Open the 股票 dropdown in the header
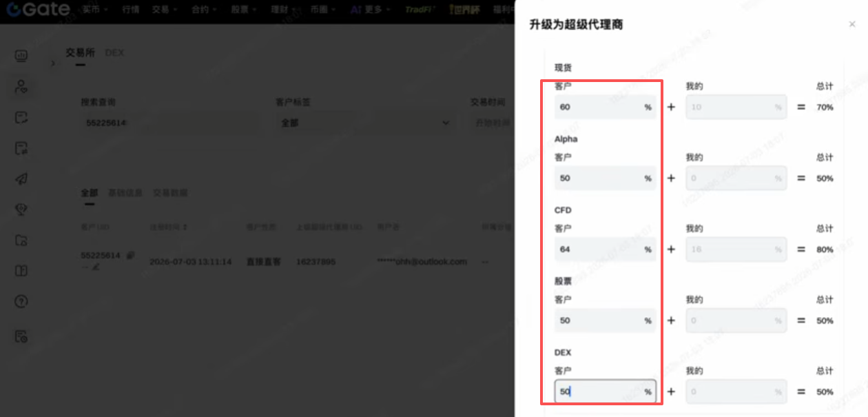This screenshot has width=868, height=417. [x=243, y=10]
